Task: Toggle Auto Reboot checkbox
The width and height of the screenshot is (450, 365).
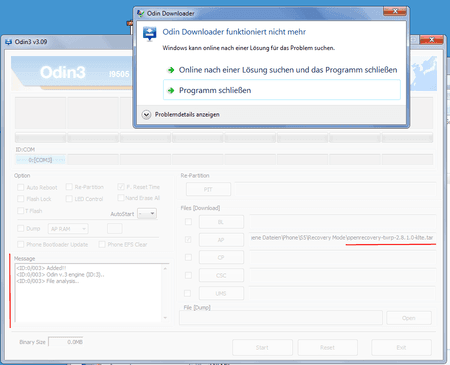Action: (x=21, y=187)
